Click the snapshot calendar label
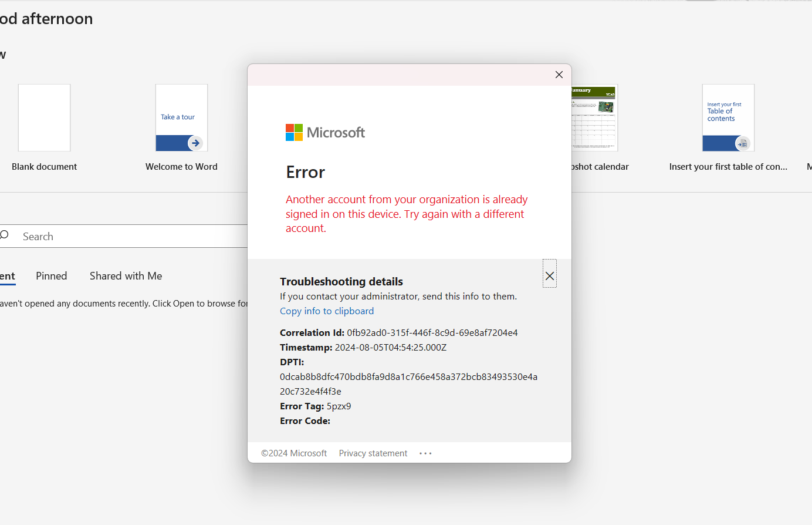The width and height of the screenshot is (812, 525). coord(600,167)
